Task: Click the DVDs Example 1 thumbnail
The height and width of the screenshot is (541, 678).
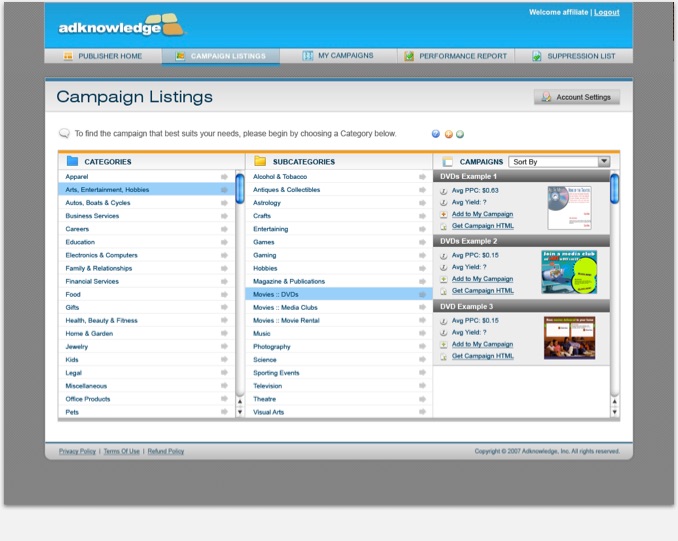Action: [569, 208]
